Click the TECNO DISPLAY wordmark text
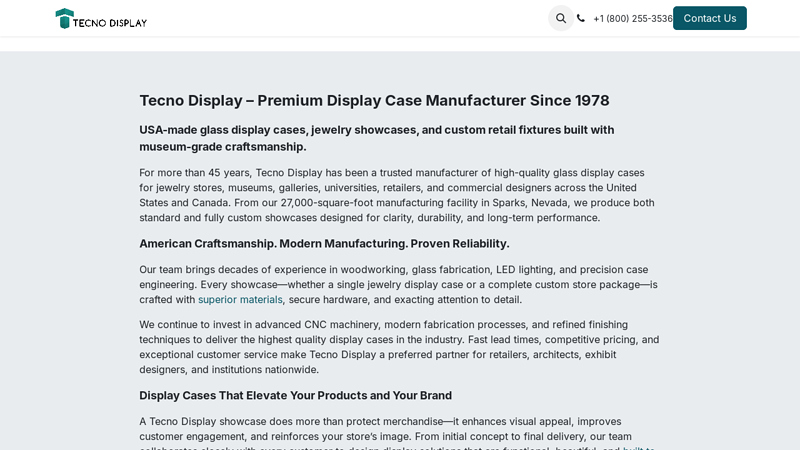800x450 pixels. (110, 22)
